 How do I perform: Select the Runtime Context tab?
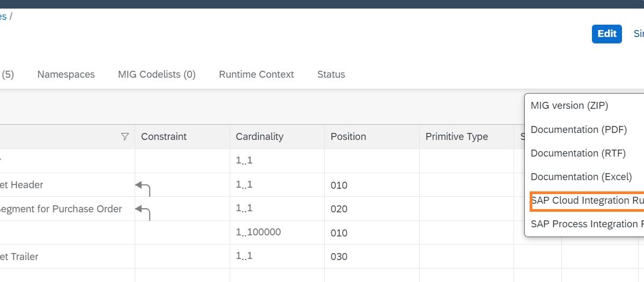pos(257,75)
